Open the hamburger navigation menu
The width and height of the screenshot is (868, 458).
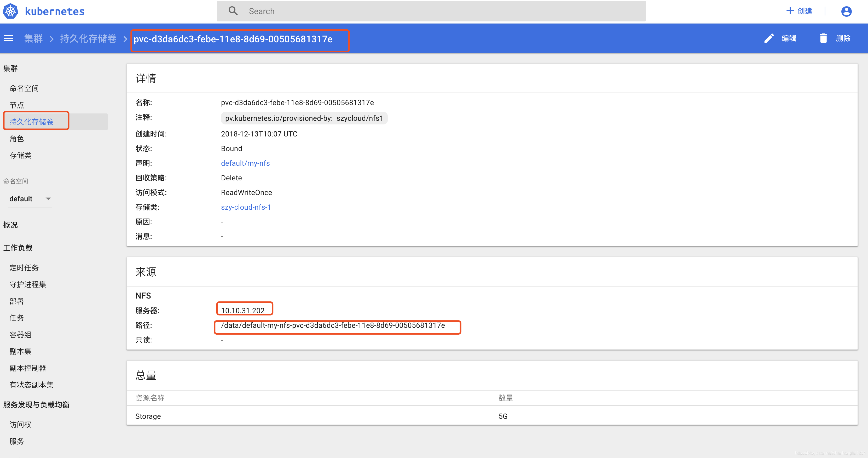click(8, 38)
